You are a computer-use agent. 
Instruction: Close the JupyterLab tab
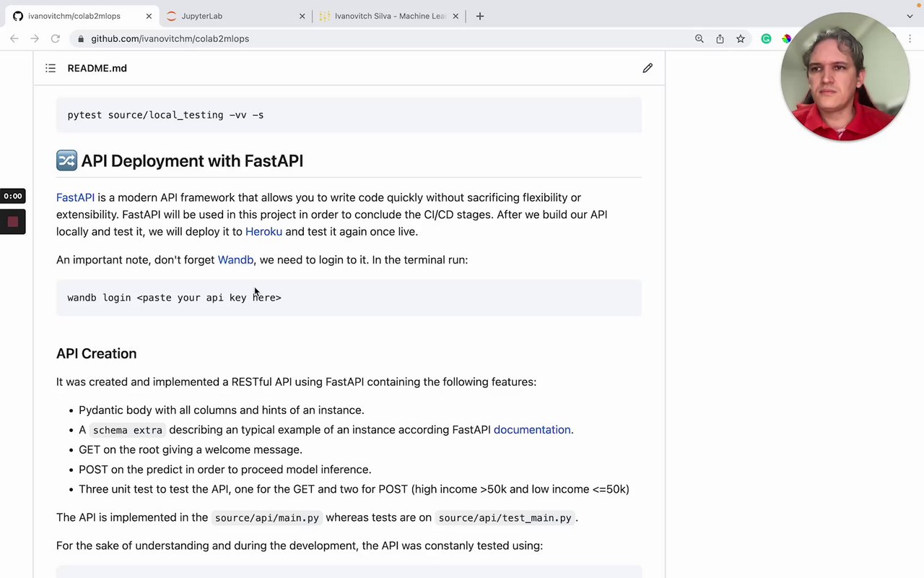[302, 16]
